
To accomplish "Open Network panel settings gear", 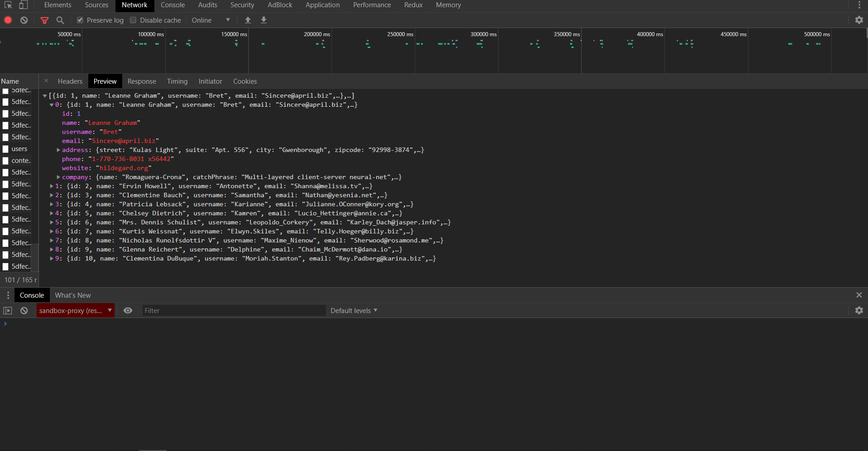I will click(859, 20).
